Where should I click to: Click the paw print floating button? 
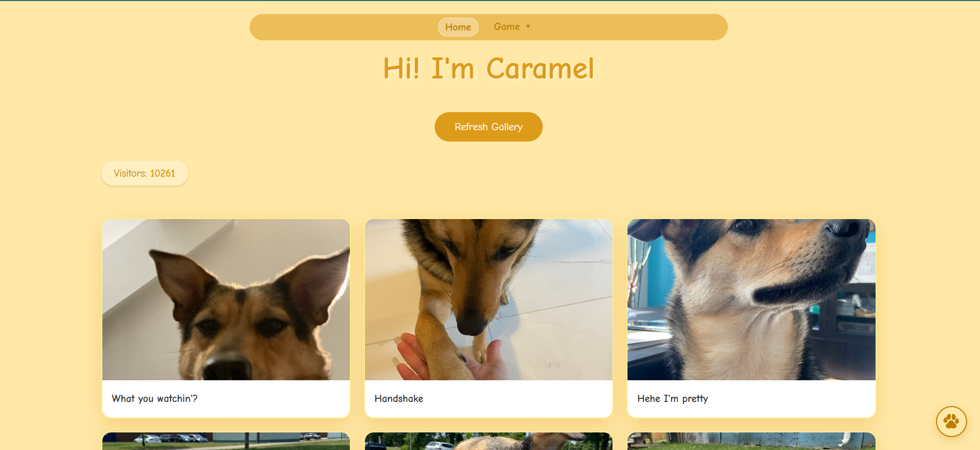pos(951,422)
